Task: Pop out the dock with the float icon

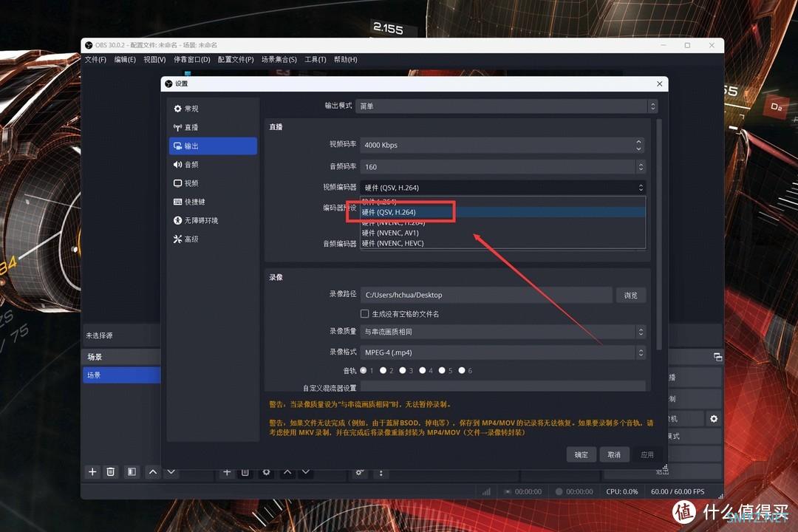Action: point(717,357)
